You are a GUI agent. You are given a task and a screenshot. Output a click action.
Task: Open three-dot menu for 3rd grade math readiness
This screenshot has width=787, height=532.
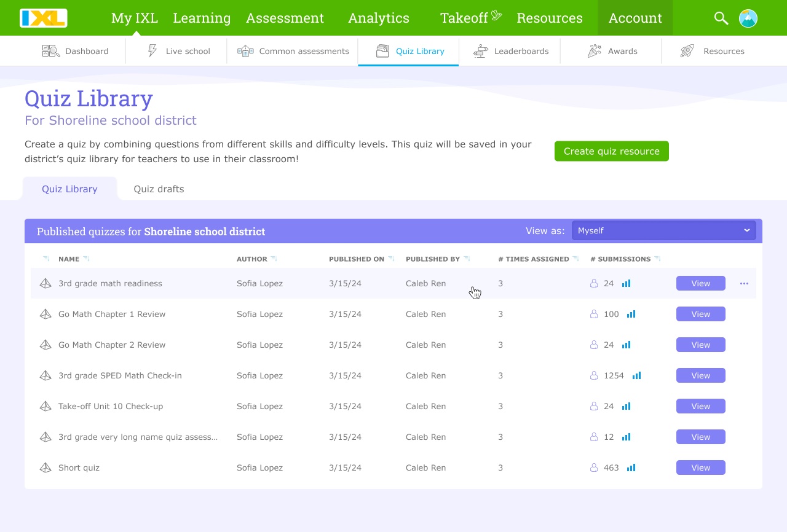(x=744, y=283)
